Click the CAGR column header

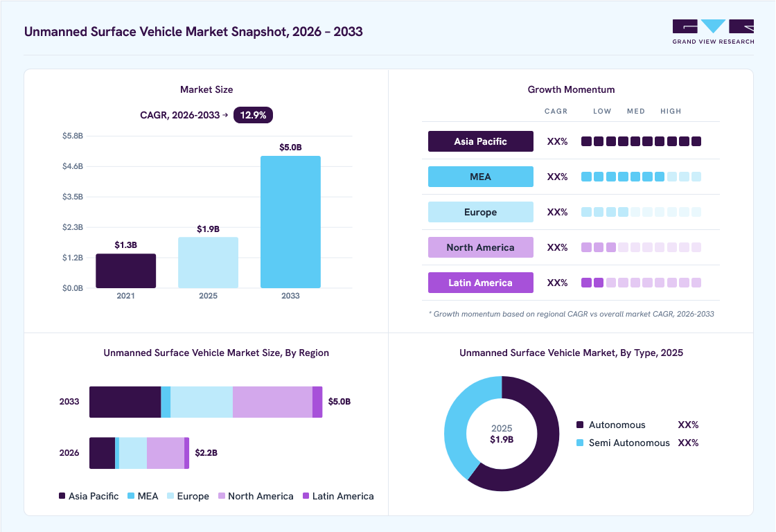556,112
